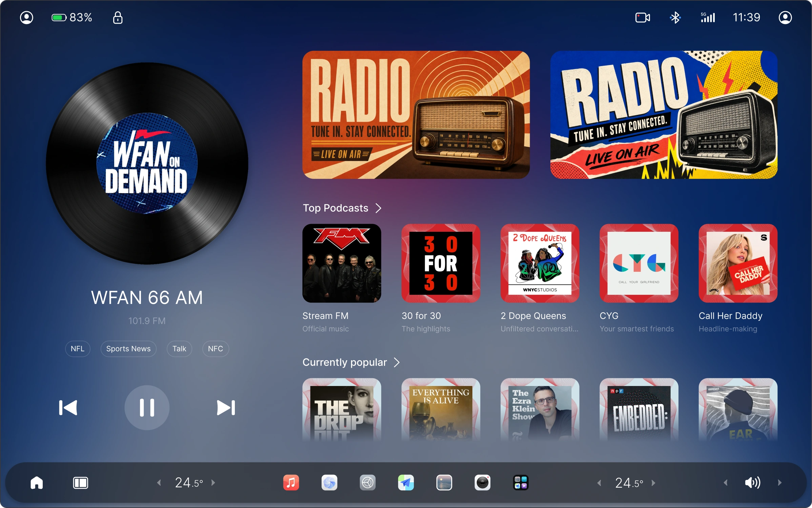Select the Sports News tag
This screenshot has width=812, height=508.
pyautogui.click(x=128, y=349)
